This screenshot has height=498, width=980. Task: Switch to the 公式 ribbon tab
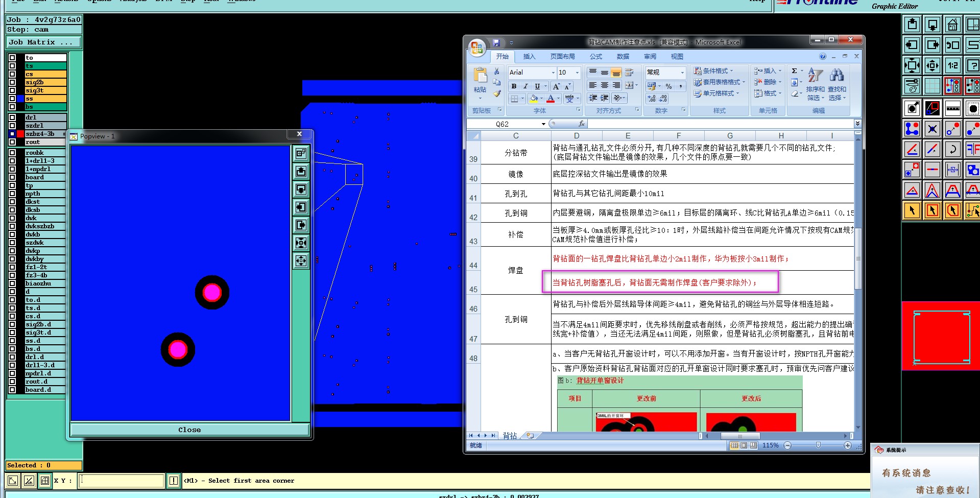click(x=595, y=57)
